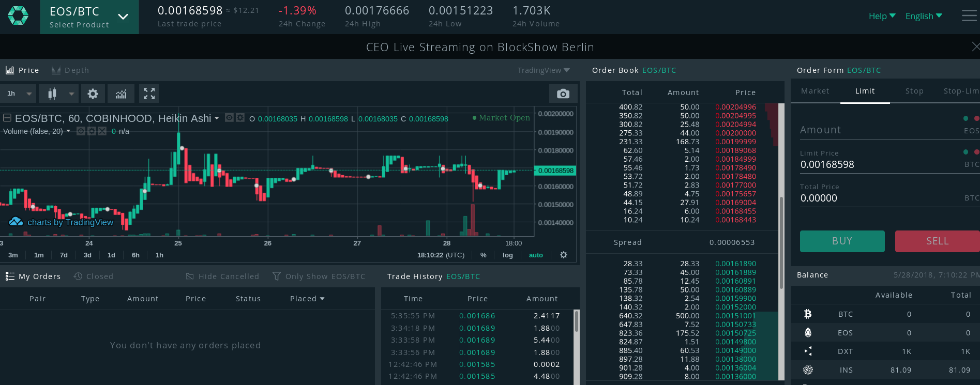Open chart scale settings gear at bottom

tap(564, 255)
